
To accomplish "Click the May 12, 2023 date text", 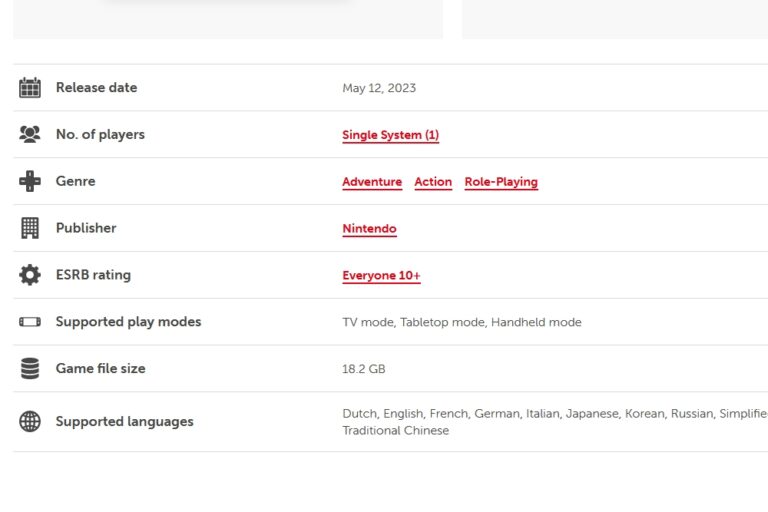I will pyautogui.click(x=379, y=88).
